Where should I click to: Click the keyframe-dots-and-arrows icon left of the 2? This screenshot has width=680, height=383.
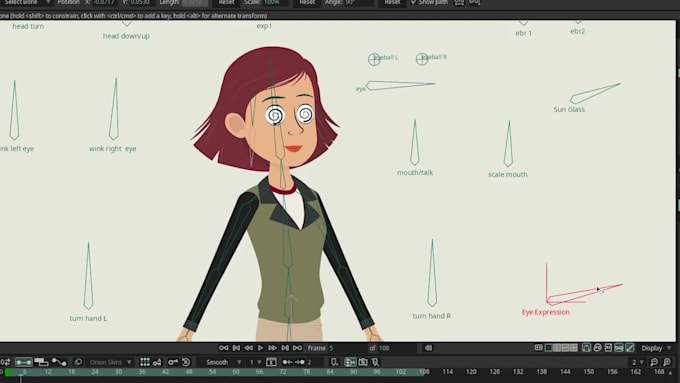pyautogui.click(x=294, y=362)
